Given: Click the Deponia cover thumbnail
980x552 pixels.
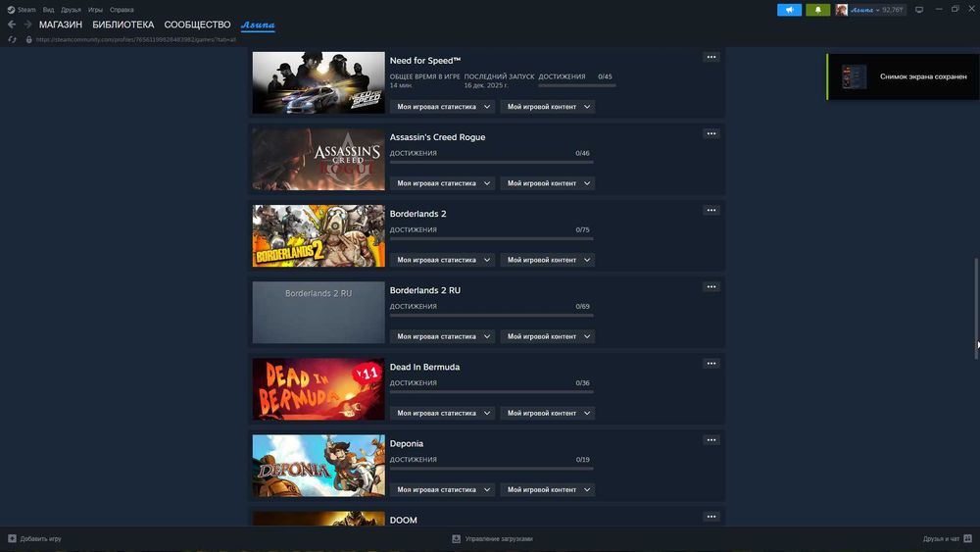Looking at the screenshot, I should (x=318, y=466).
